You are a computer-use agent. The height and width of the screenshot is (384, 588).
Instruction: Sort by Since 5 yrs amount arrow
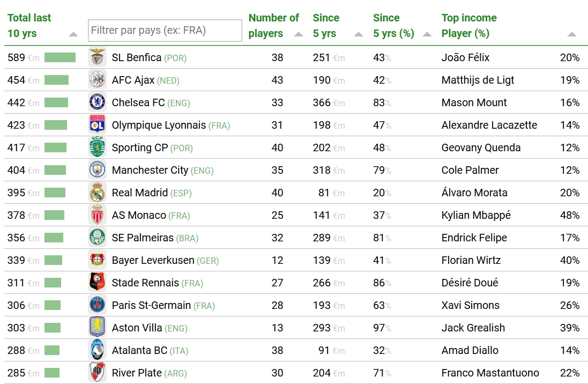click(x=359, y=34)
